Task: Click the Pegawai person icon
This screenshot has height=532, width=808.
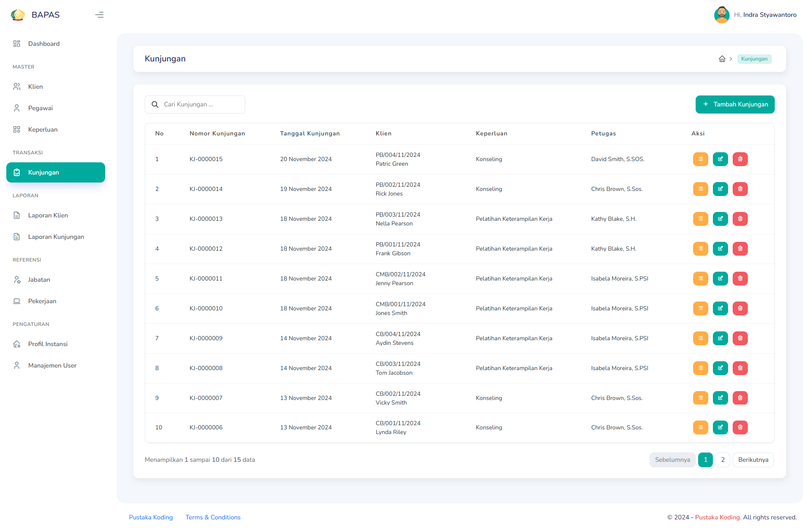Action: [17, 108]
